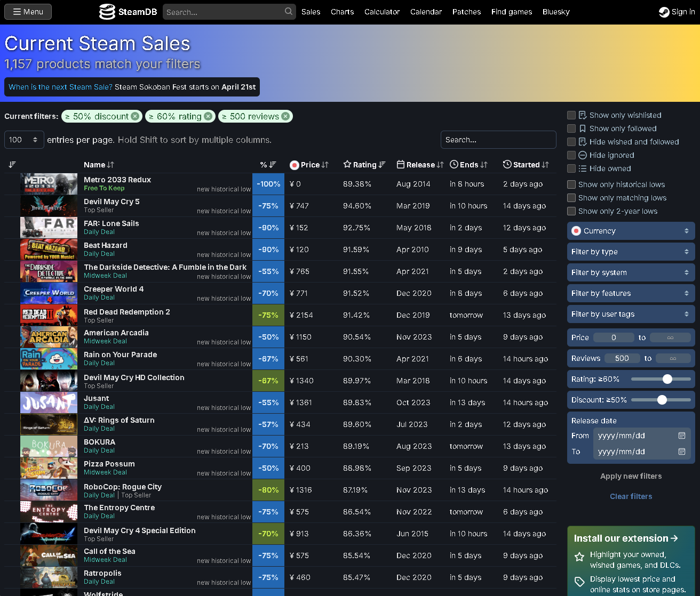Click the sort icon at far left of table header
Viewport: 700px width, 596px height.
12,165
